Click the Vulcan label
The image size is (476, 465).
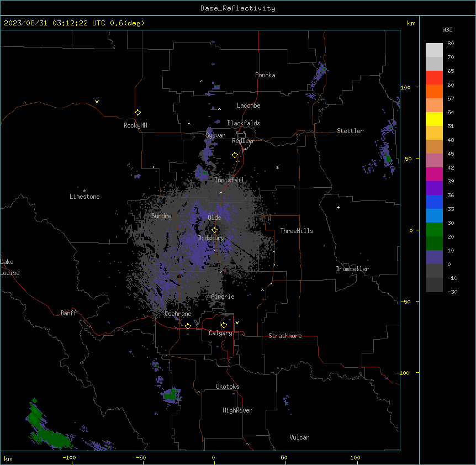click(299, 437)
